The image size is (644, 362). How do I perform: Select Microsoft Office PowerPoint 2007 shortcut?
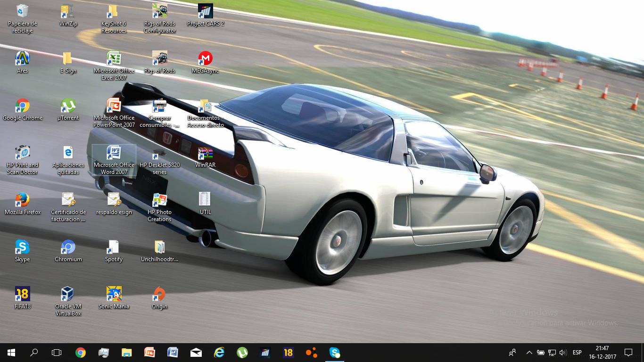point(114,112)
